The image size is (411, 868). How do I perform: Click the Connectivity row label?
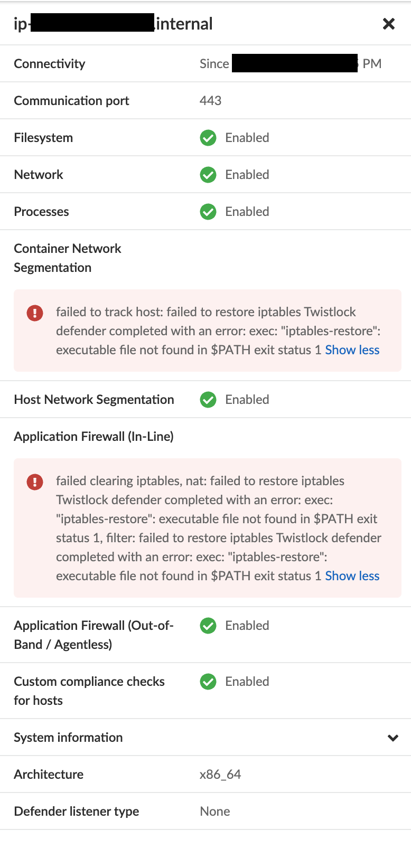click(x=50, y=64)
